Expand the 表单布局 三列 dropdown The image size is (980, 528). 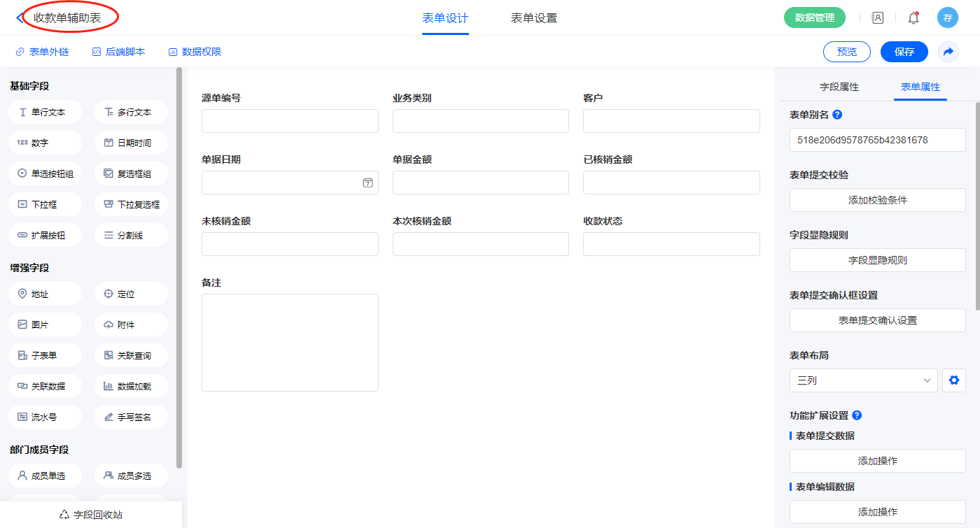pyautogui.click(x=863, y=380)
